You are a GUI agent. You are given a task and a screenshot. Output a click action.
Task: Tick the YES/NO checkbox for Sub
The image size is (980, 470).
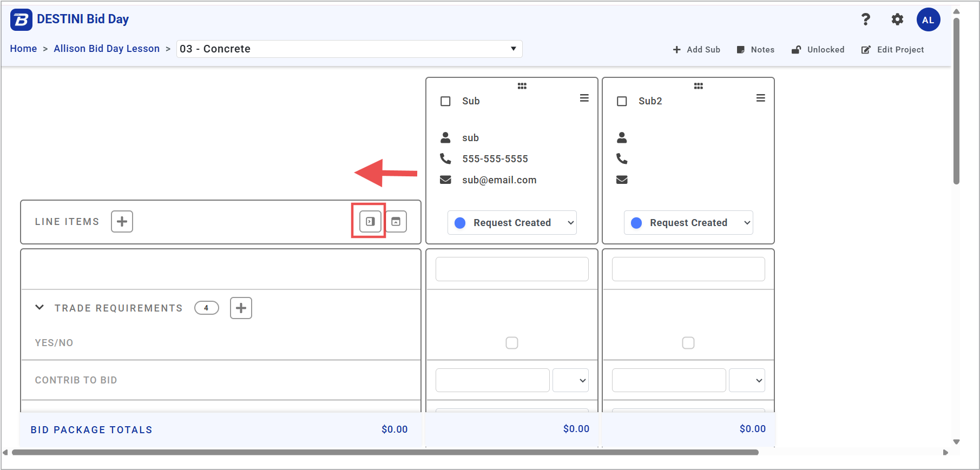tap(512, 343)
